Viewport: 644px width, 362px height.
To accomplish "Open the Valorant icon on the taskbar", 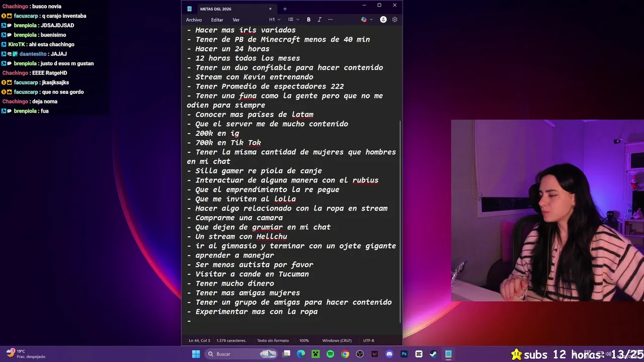I will point(374,354).
